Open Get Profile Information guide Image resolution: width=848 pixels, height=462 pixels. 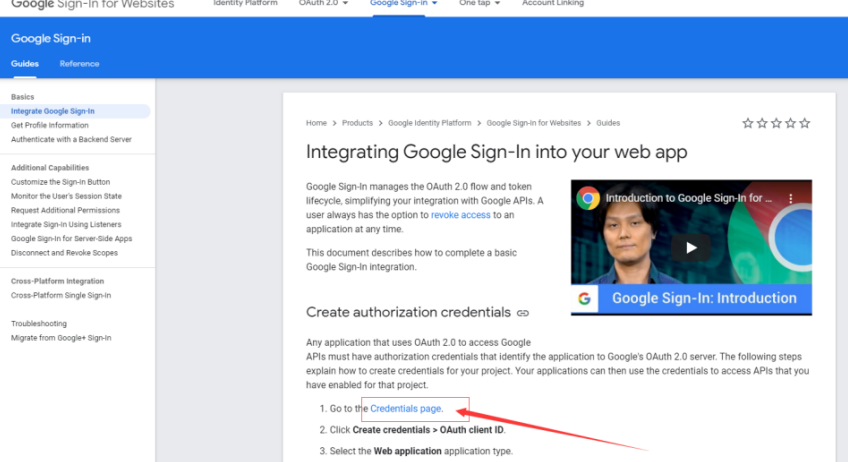point(50,125)
